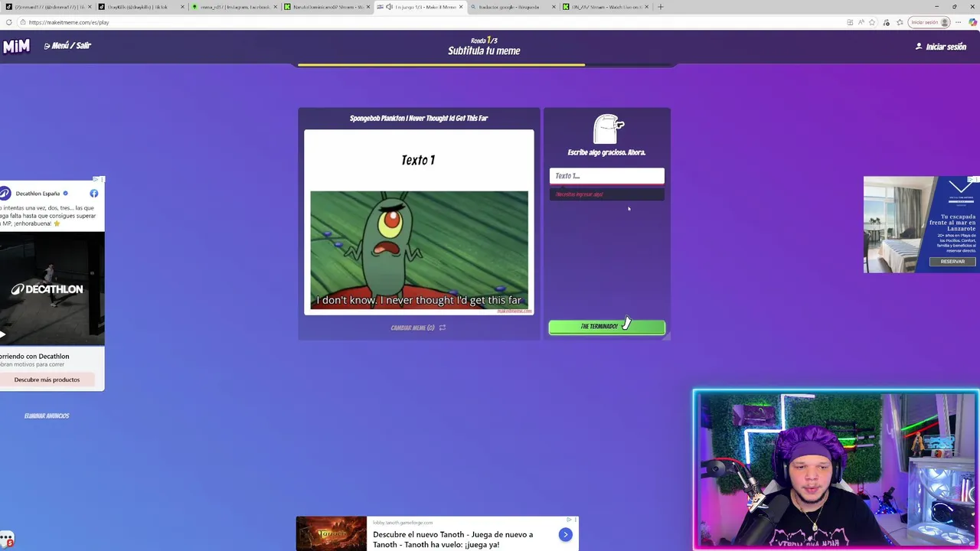
Task: Click meme title Spongebob Plankton text
Action: 419,119
